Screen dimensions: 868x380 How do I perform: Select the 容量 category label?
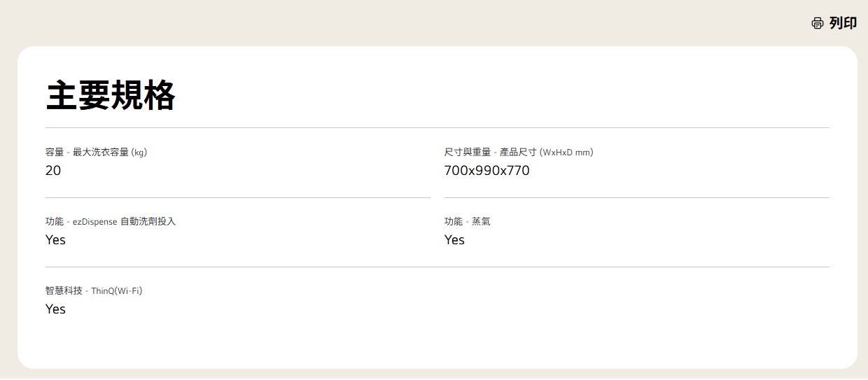tap(55, 152)
